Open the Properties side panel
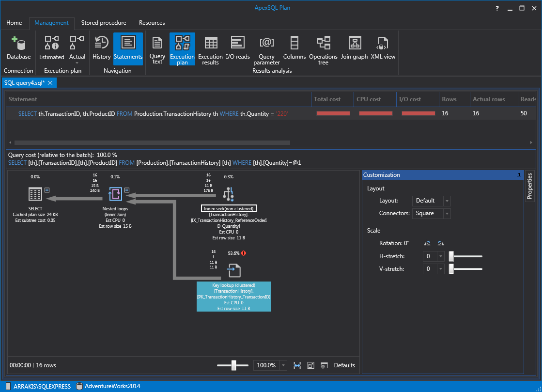Image resolution: width=542 pixels, height=392 pixels. (529, 187)
